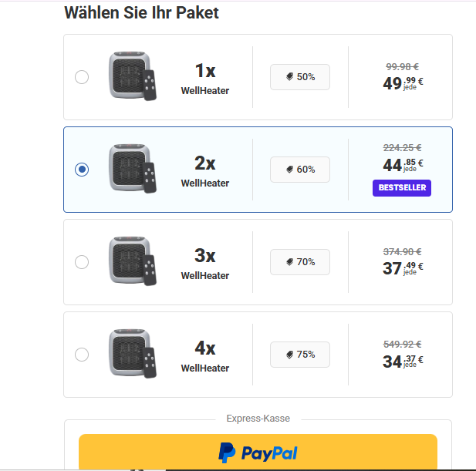Click the 75% discount tag badge

[x=300, y=355]
